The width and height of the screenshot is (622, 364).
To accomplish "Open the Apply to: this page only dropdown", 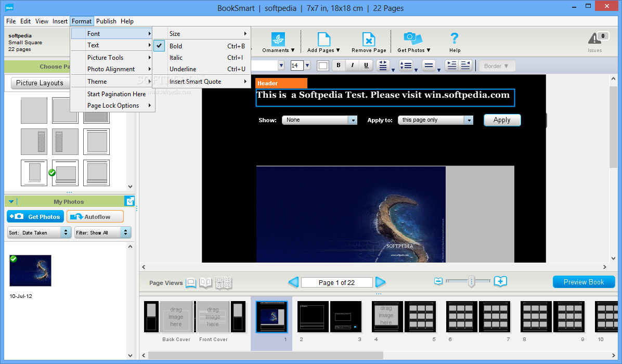I will pos(436,120).
